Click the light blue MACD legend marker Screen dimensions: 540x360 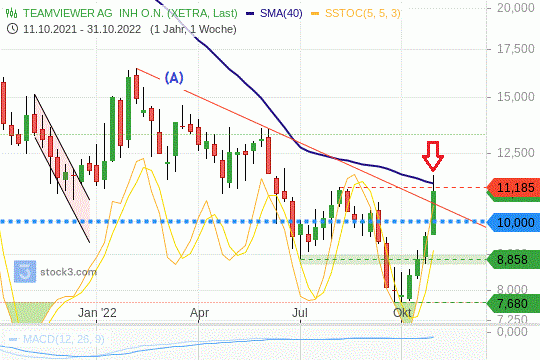[13, 340]
